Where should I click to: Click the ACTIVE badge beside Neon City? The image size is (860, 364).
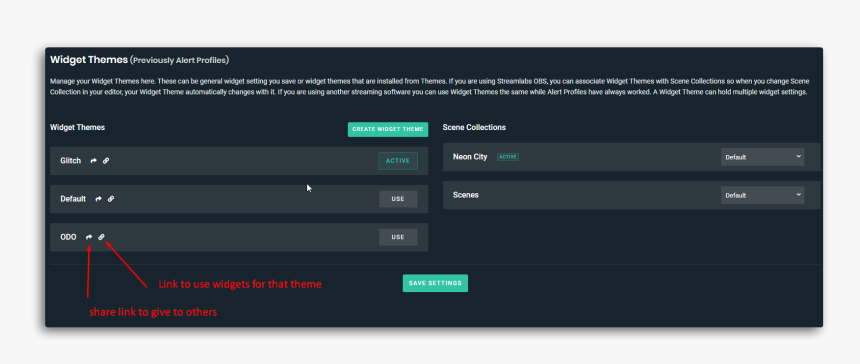(508, 157)
